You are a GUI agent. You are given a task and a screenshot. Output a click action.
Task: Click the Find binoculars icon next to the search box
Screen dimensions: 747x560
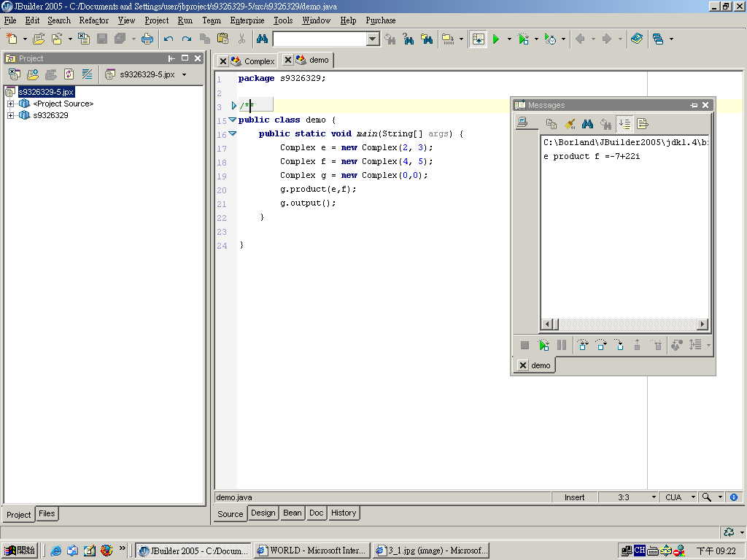262,39
